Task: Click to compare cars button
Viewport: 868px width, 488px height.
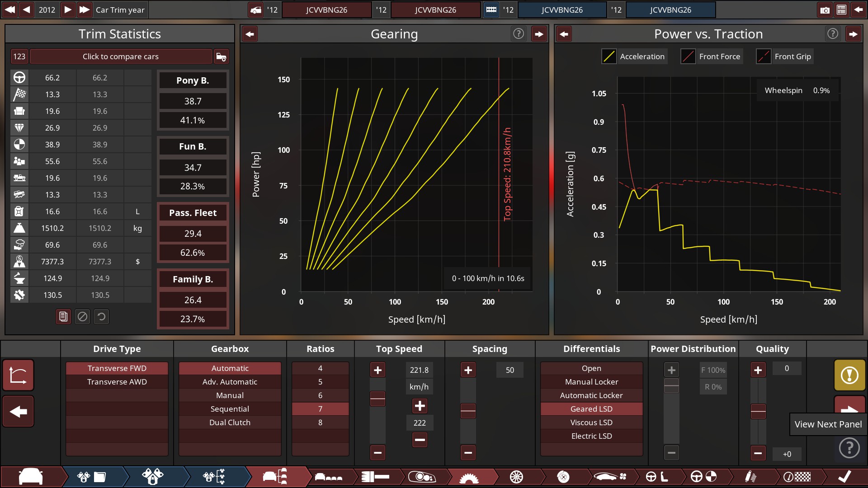Action: (121, 56)
